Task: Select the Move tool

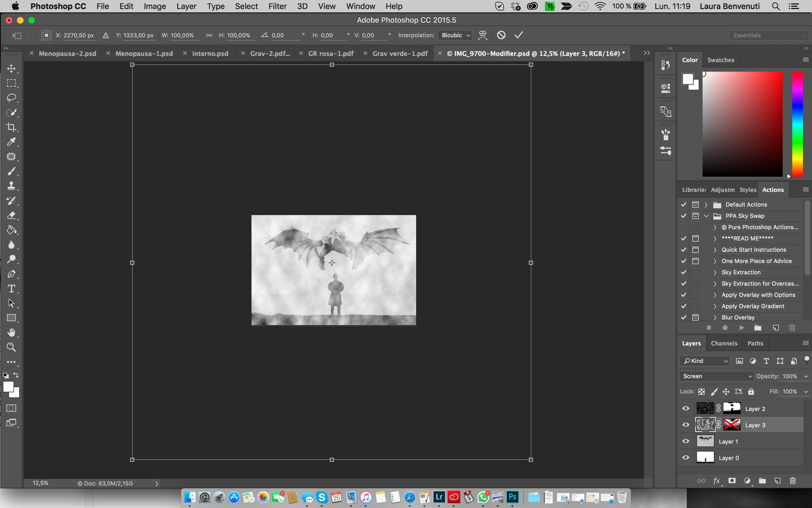Action: (x=11, y=69)
